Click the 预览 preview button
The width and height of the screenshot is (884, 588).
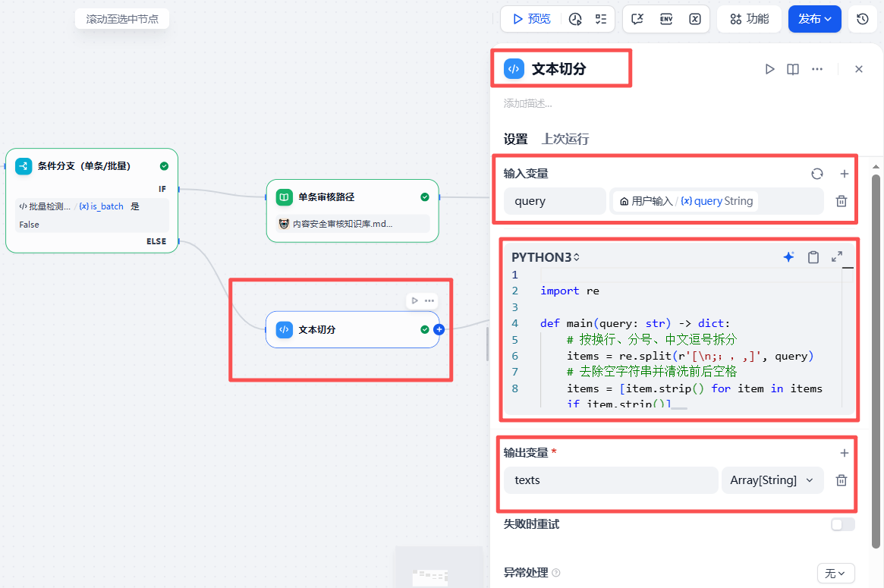pyautogui.click(x=531, y=19)
